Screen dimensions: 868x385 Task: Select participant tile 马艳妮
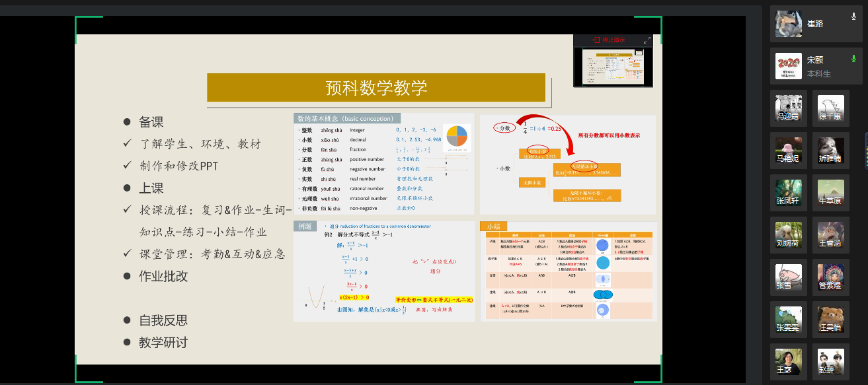pos(789,151)
